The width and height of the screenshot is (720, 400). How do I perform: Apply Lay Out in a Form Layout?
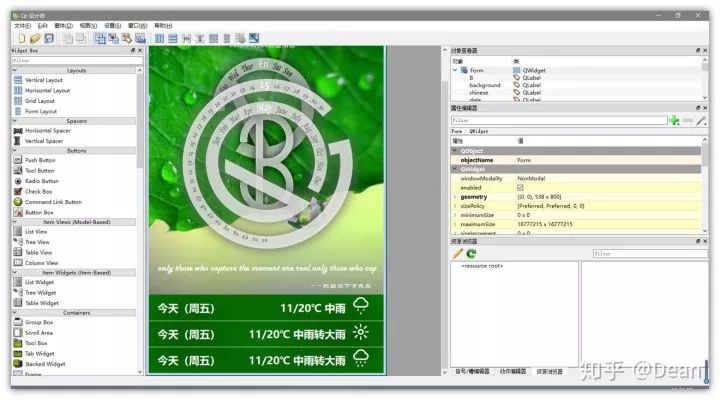pos(227,39)
